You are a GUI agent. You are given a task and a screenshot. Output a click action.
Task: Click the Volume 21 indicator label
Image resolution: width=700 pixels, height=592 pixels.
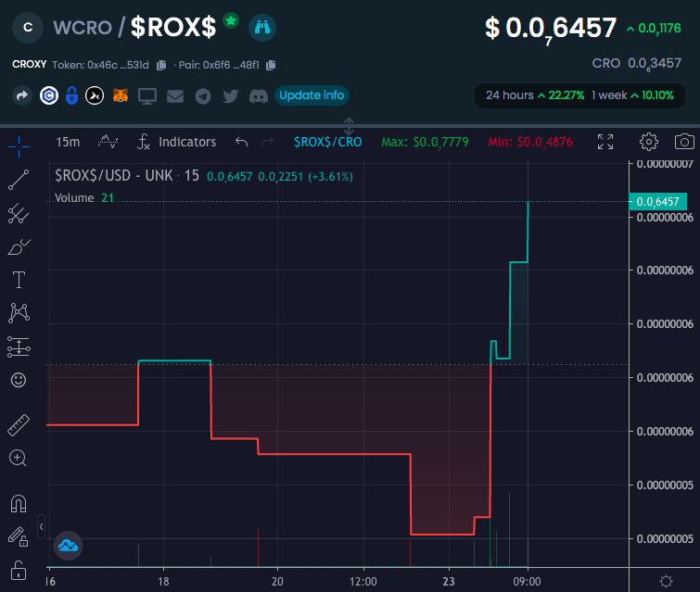pos(84,197)
